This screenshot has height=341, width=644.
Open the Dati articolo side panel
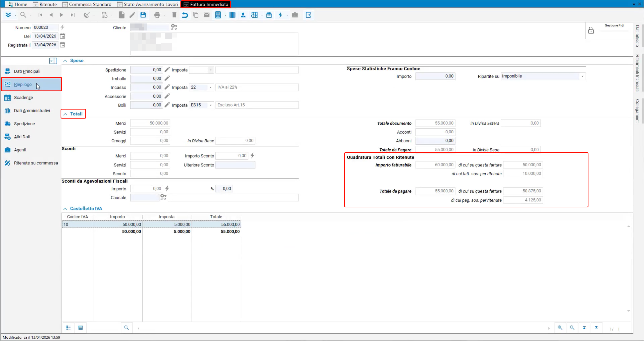click(637, 36)
